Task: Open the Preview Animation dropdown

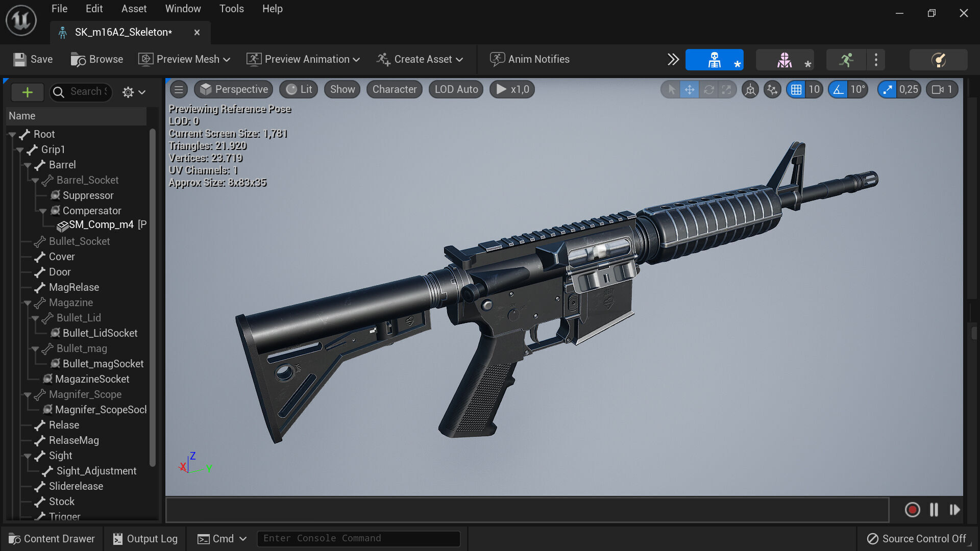Action: point(303,59)
